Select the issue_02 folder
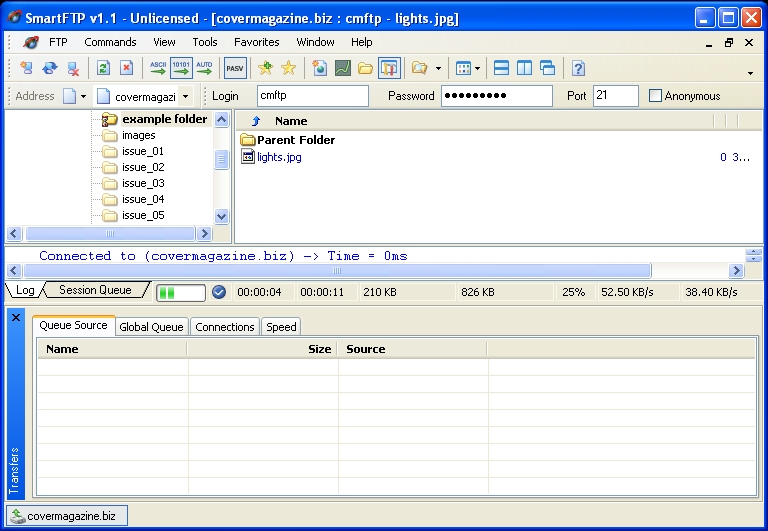Screen dimensions: 768x531 [143, 168]
